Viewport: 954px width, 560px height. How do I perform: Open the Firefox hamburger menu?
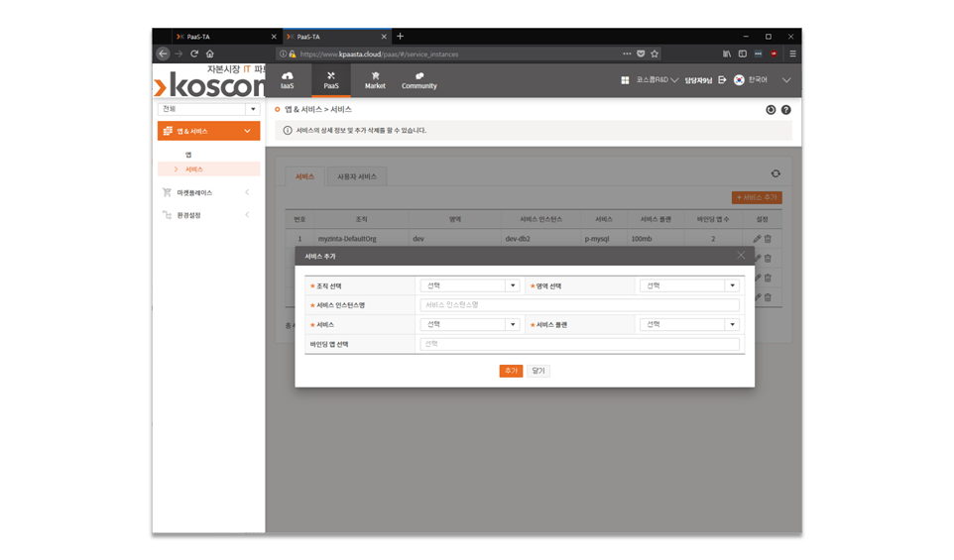(x=792, y=54)
